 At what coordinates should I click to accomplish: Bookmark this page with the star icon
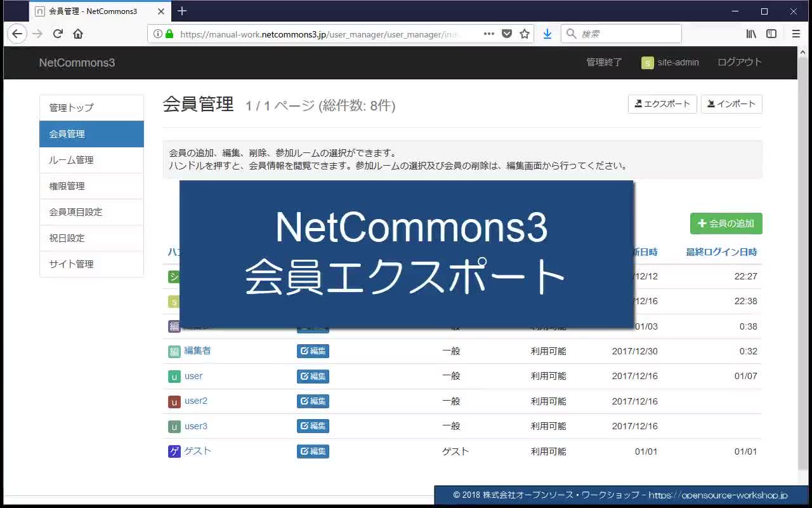pos(525,34)
